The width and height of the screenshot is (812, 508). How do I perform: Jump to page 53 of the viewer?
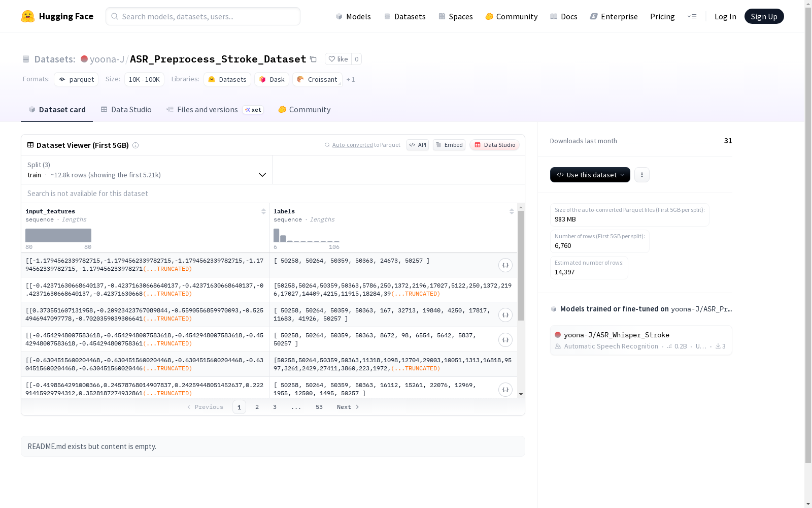pos(319,407)
